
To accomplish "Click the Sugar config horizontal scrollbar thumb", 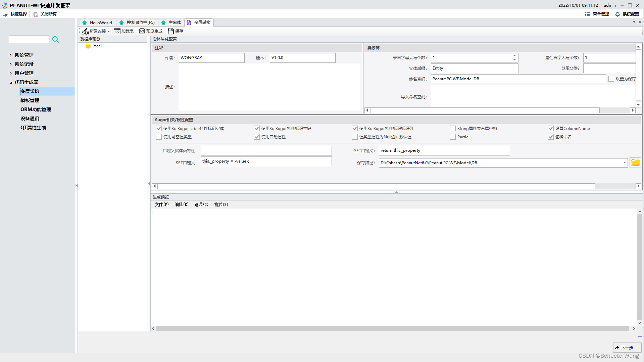I will 376,186.
